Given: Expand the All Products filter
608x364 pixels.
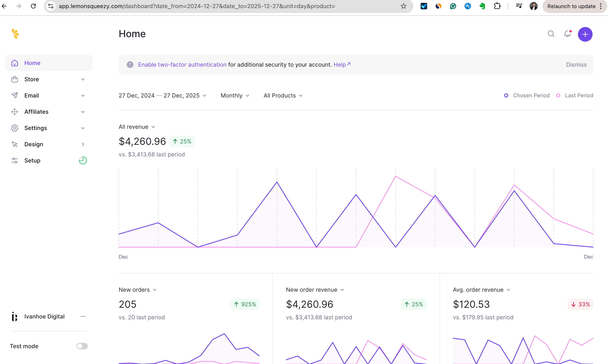Looking at the screenshot, I should [x=283, y=96].
